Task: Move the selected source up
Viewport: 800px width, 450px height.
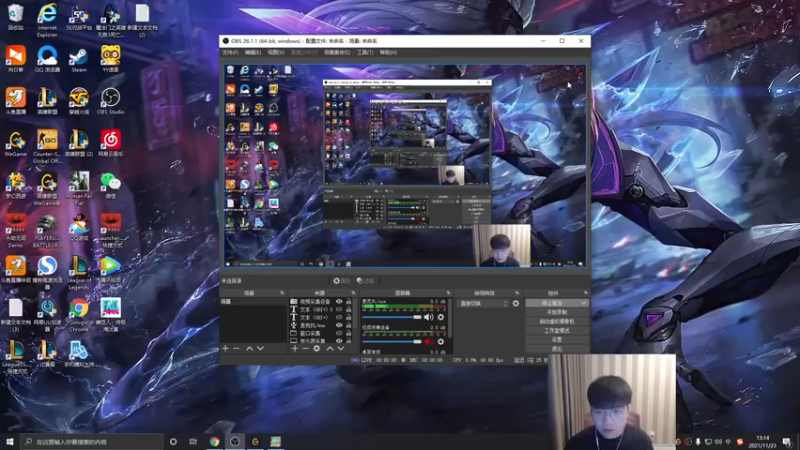Action: coord(330,348)
